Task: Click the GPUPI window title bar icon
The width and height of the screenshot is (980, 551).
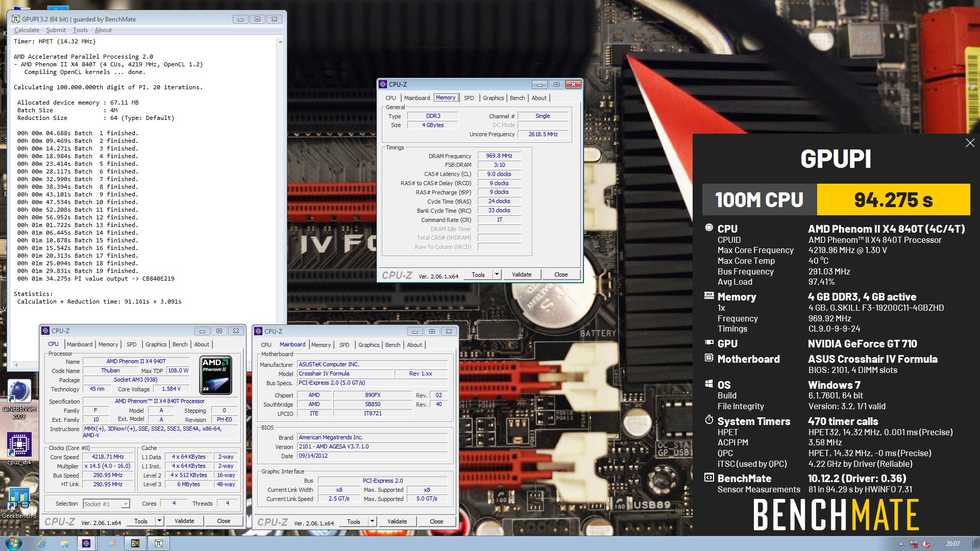Action: click(16, 19)
